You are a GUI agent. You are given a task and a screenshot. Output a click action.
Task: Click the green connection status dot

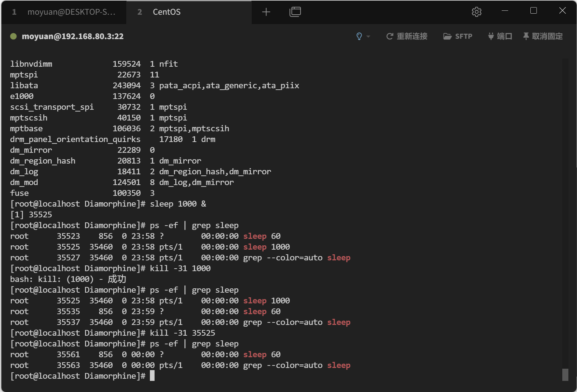(x=14, y=36)
